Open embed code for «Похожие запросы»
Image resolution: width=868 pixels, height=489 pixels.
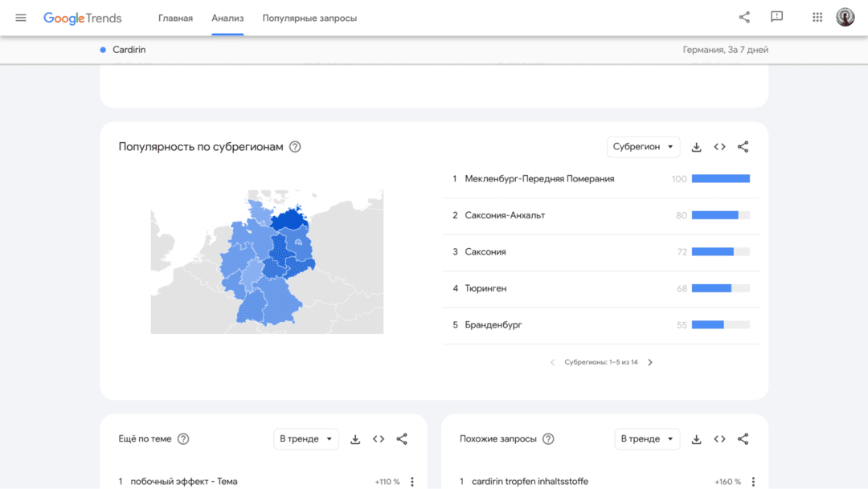click(x=719, y=439)
